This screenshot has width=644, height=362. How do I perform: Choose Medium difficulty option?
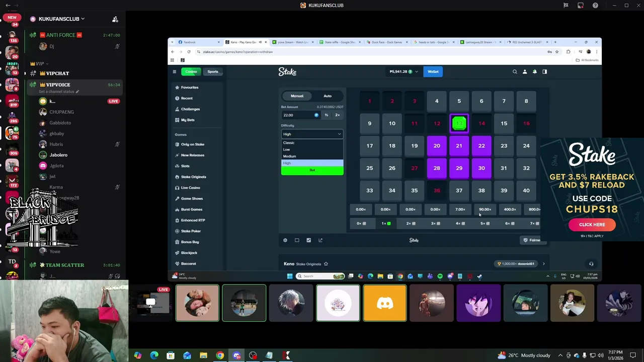point(312,156)
